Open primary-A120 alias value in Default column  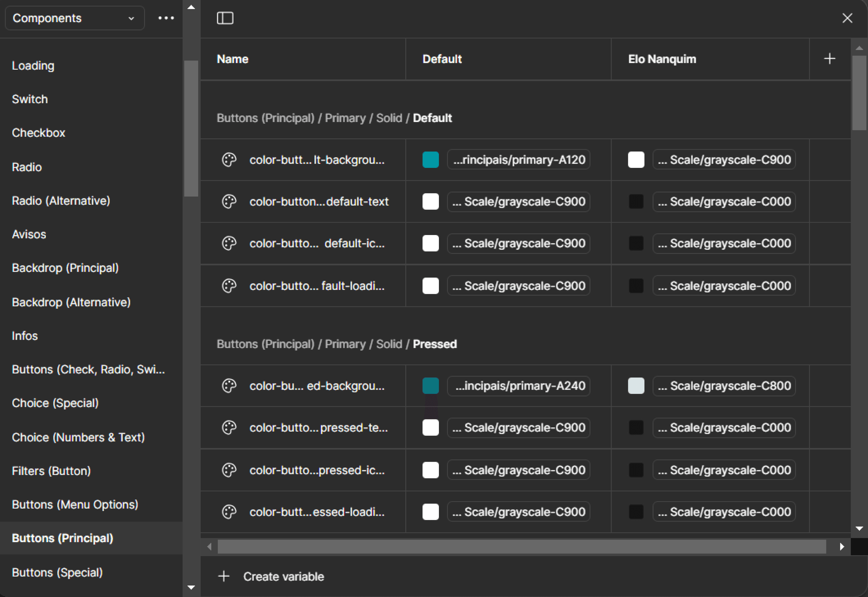coord(519,160)
